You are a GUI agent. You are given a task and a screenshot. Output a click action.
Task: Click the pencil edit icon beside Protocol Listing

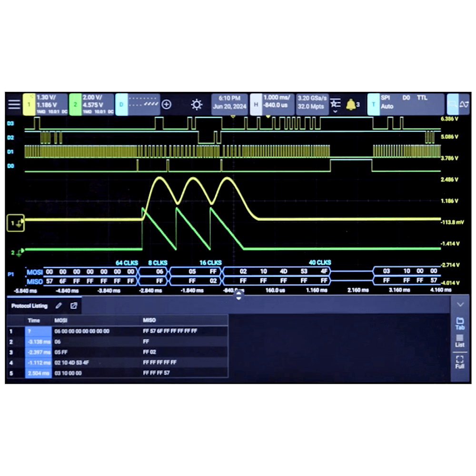59,306
